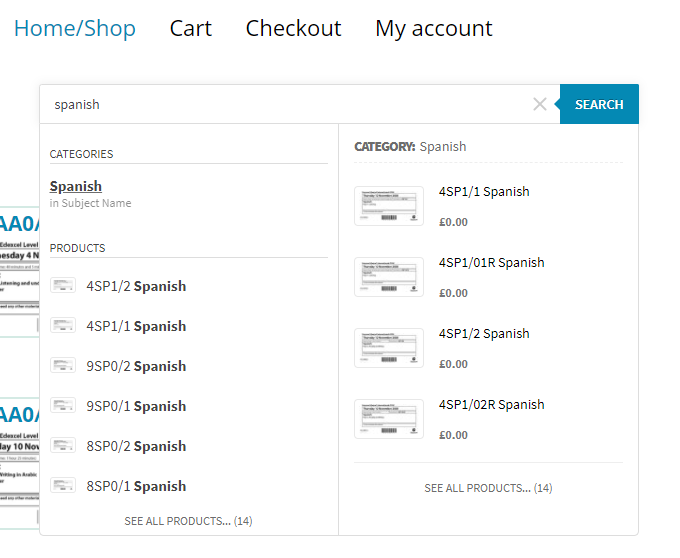Pick the 8SP0/2 Spanish suggestion
Screen dimensions: 680x558
tap(136, 446)
